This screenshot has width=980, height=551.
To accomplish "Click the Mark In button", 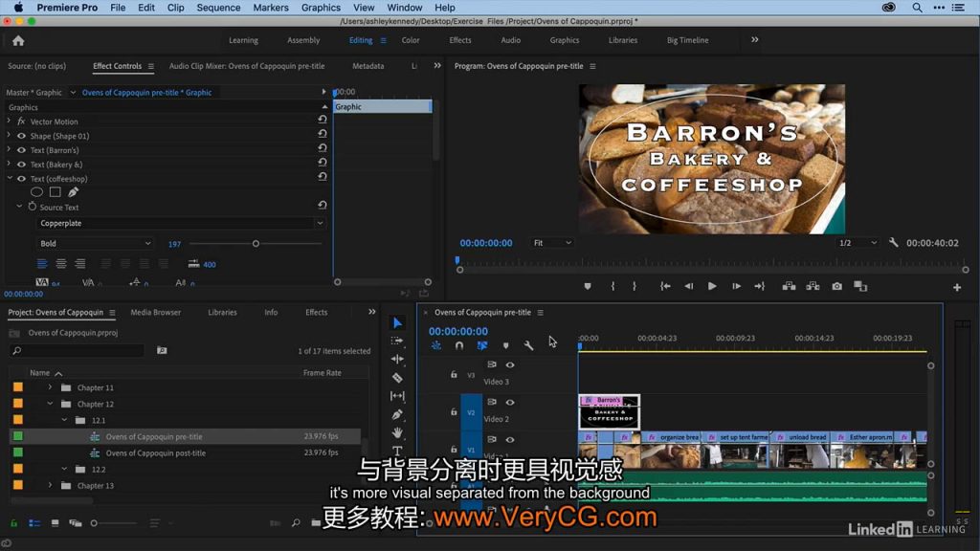I will tap(612, 286).
